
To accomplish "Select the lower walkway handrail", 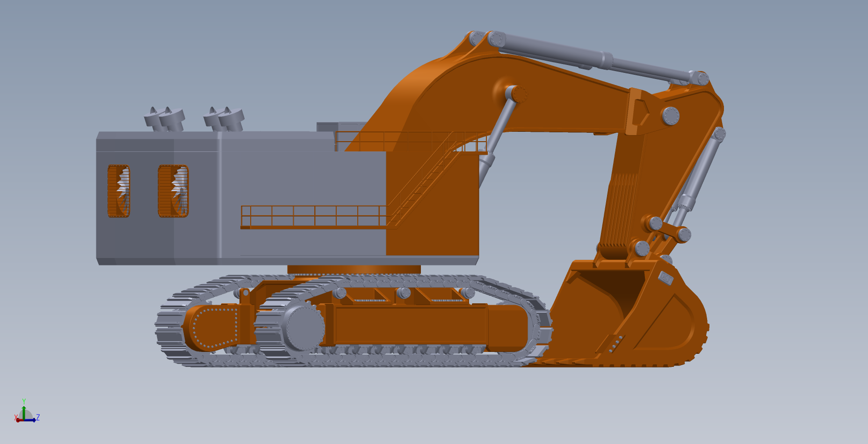I will (x=313, y=216).
